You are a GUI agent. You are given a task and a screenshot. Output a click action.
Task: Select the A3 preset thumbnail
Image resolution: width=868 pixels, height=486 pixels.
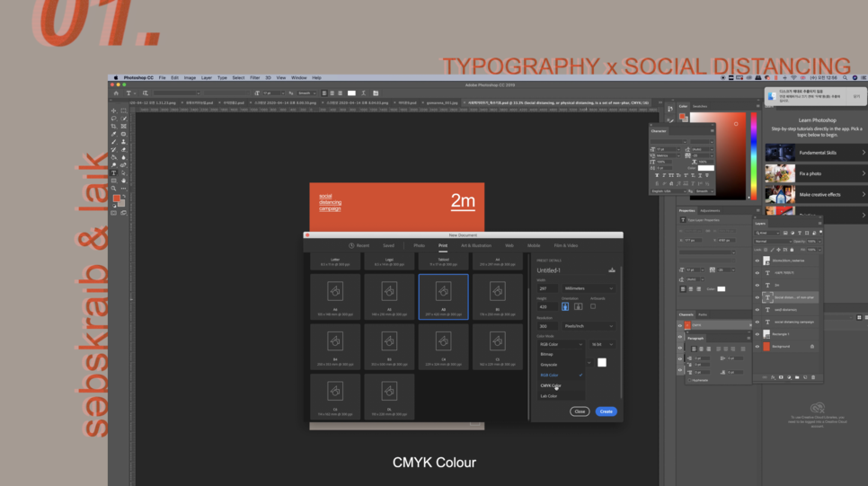[x=443, y=296]
